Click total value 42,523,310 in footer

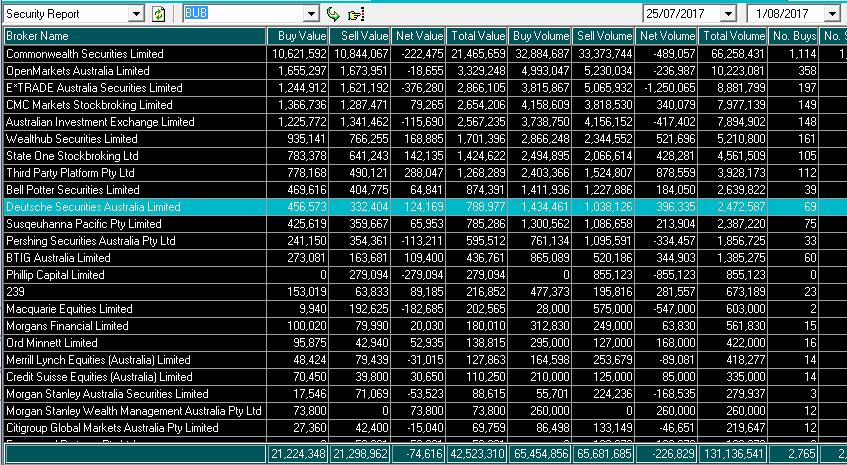pyautogui.click(x=476, y=453)
